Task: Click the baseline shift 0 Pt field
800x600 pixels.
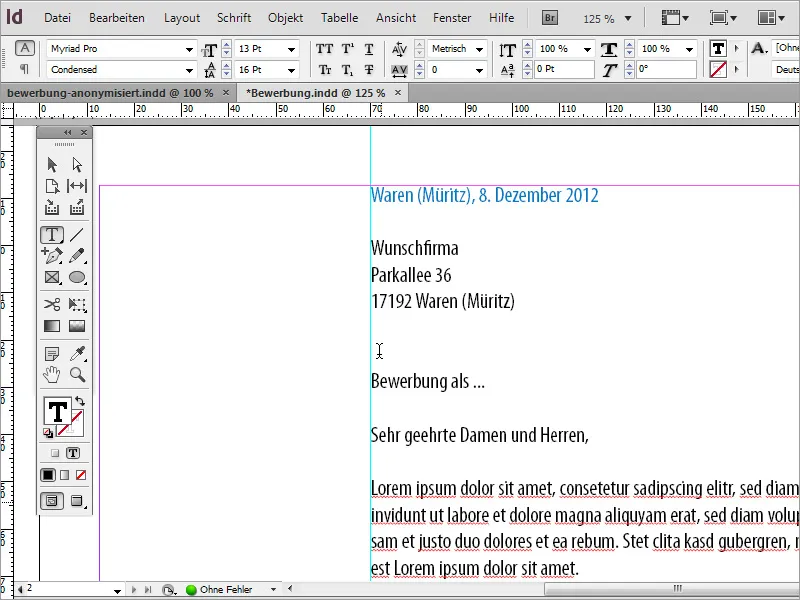Action: tap(564, 69)
